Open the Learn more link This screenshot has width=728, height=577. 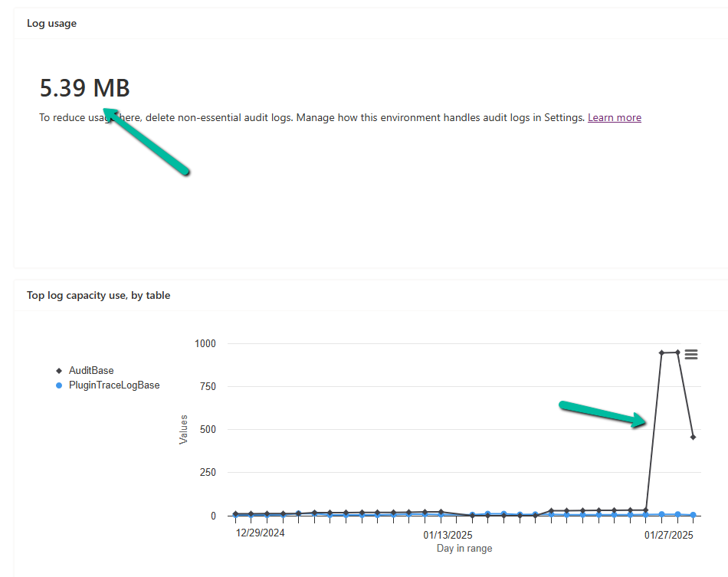pyautogui.click(x=614, y=117)
